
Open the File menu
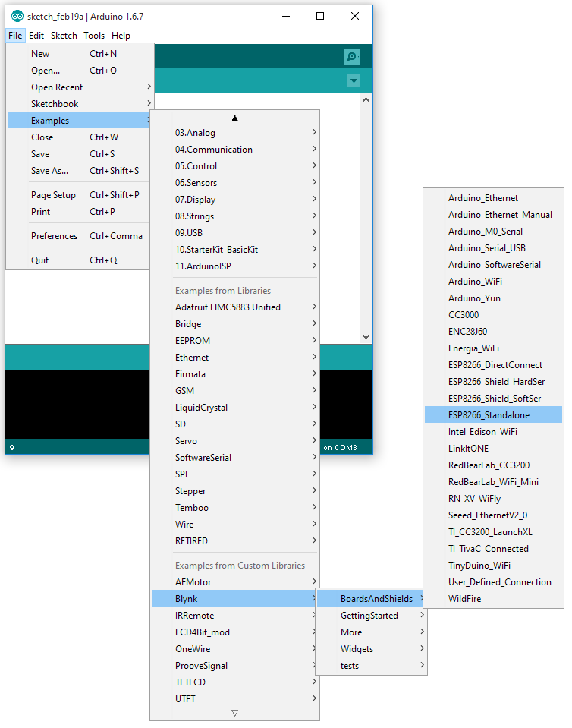[15, 35]
